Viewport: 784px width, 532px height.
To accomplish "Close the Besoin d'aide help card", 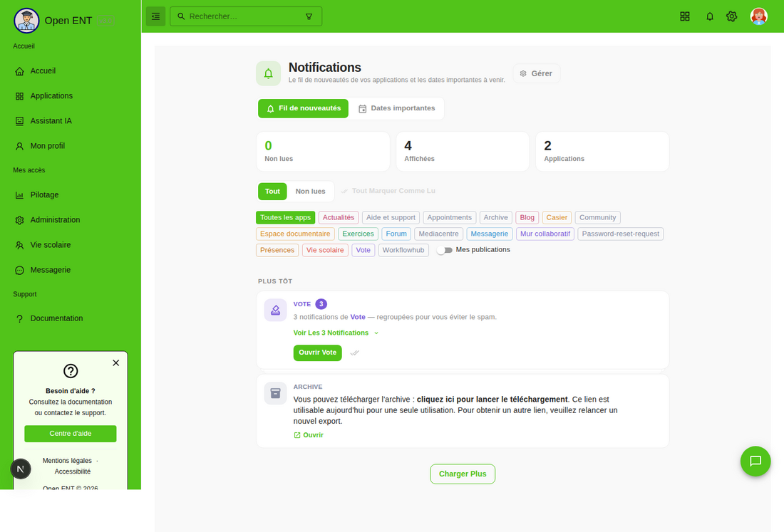I will pyautogui.click(x=116, y=363).
